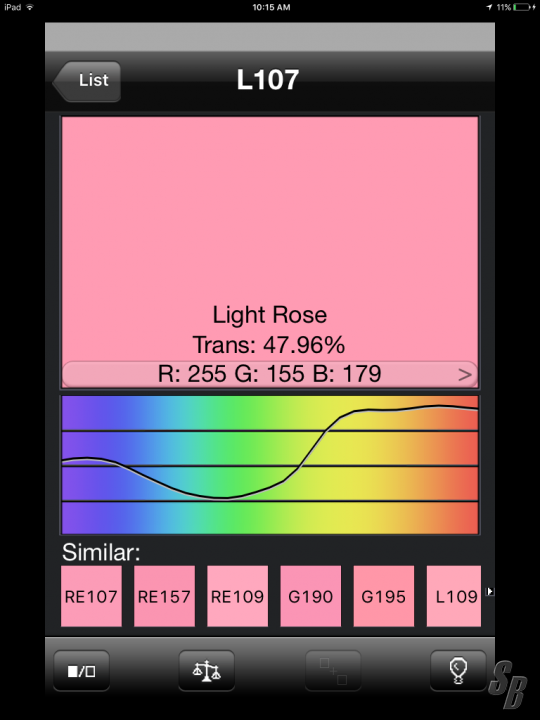
Task: Show more similar colors with right arrow
Action: [490, 591]
